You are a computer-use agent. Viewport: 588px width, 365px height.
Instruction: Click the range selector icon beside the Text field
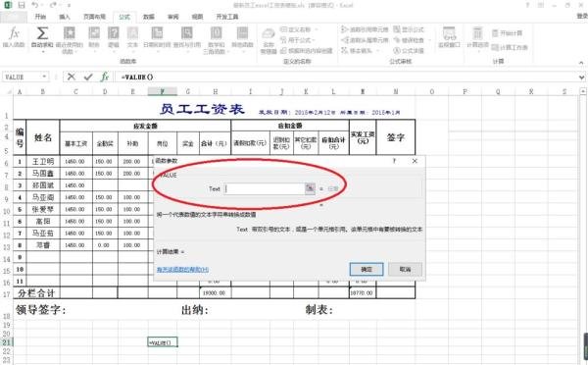[310, 188]
